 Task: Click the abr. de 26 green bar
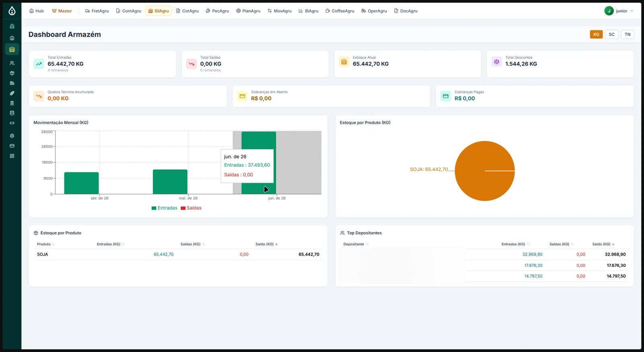point(81,183)
